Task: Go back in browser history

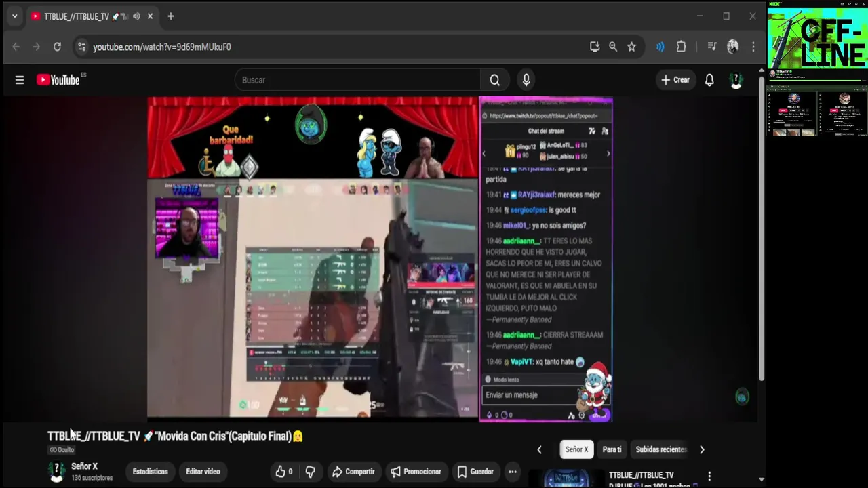Action: tap(16, 47)
